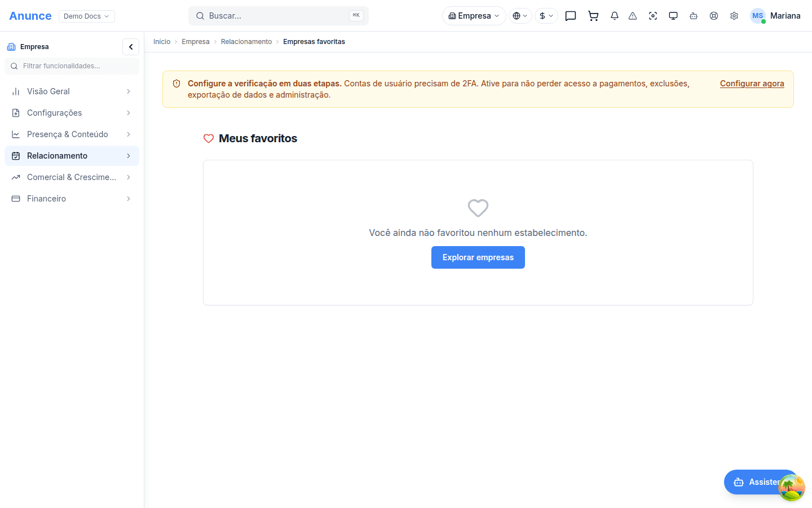
Task: Click the Empresas favoritas breadcrumb text
Action: (x=314, y=42)
